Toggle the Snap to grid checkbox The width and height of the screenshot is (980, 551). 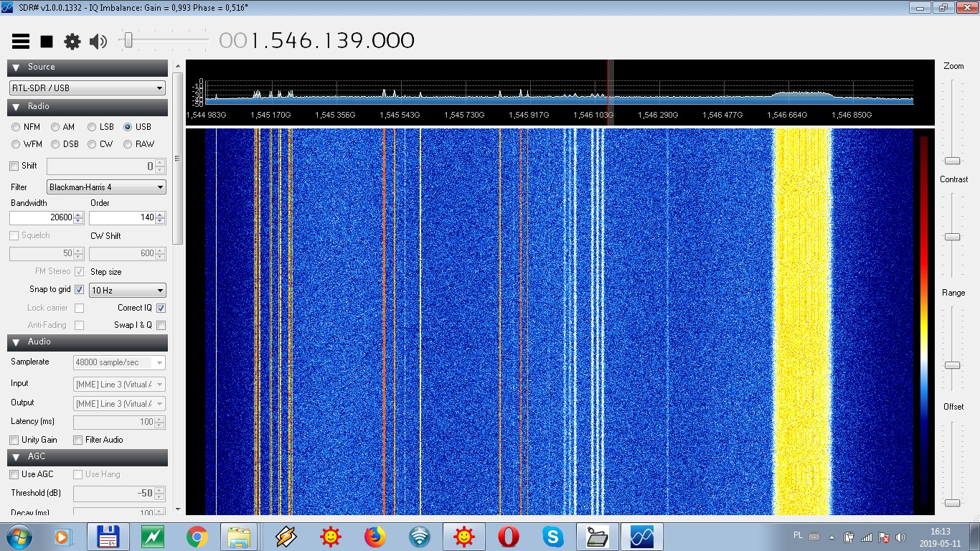(79, 290)
